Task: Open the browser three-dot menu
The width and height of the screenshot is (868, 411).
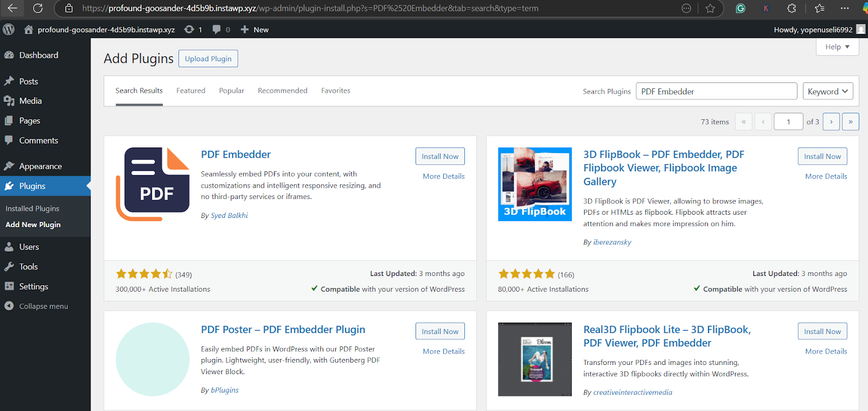Action: click(845, 8)
